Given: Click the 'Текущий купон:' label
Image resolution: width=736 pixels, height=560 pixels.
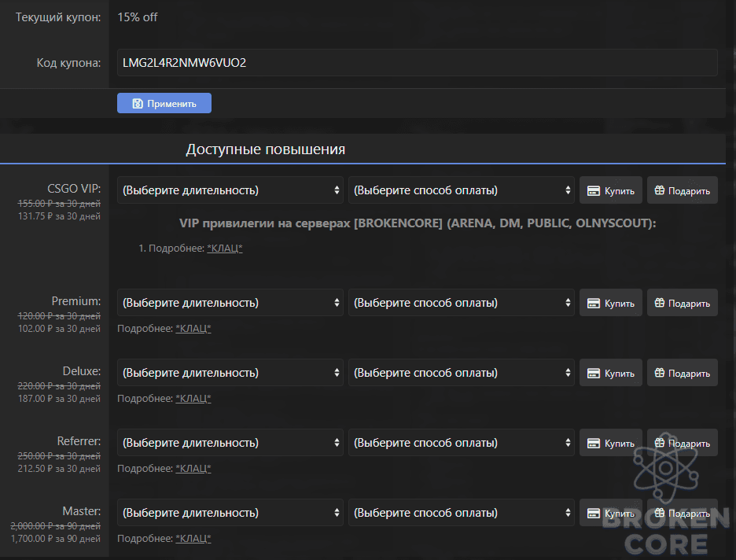Looking at the screenshot, I should tap(58, 17).
